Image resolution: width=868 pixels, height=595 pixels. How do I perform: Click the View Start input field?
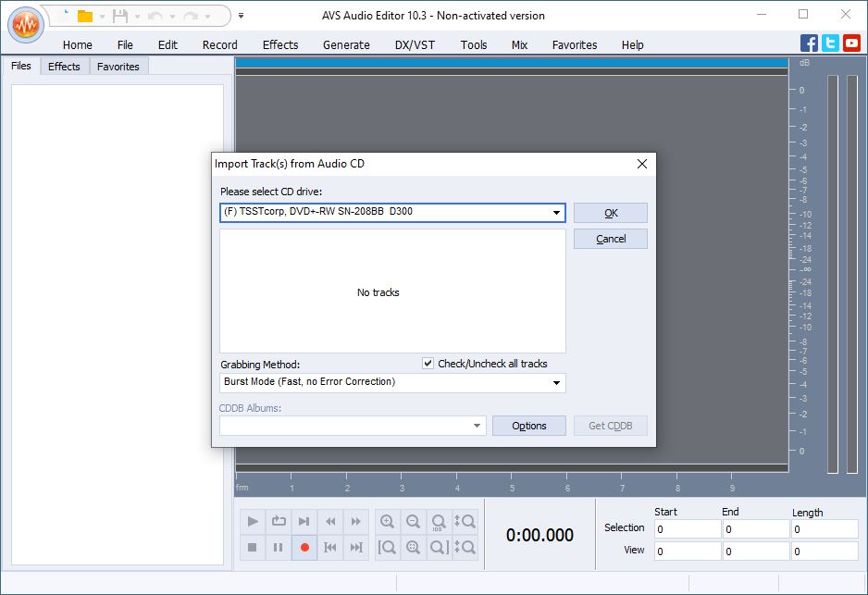[x=688, y=552]
